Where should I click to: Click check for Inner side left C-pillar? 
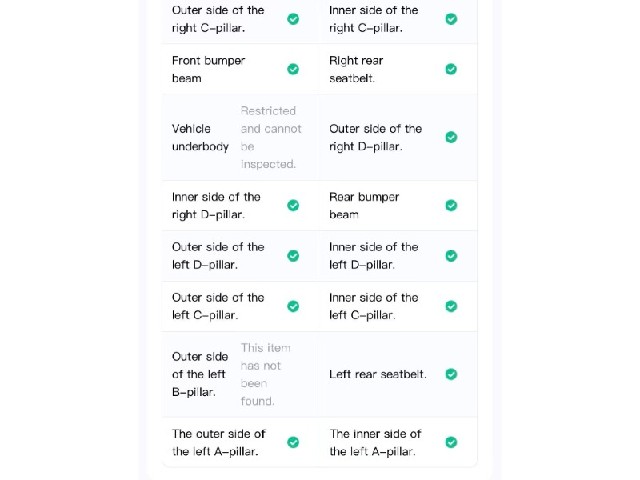(451, 307)
